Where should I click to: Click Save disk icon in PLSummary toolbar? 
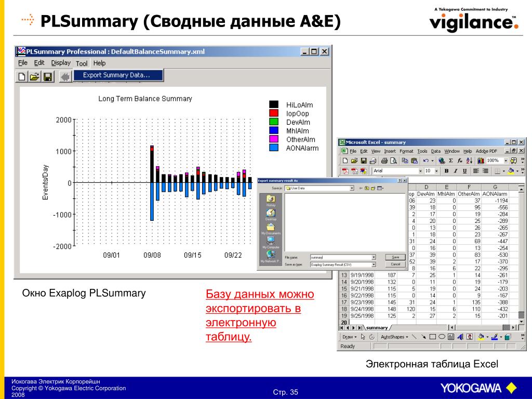click(48, 77)
